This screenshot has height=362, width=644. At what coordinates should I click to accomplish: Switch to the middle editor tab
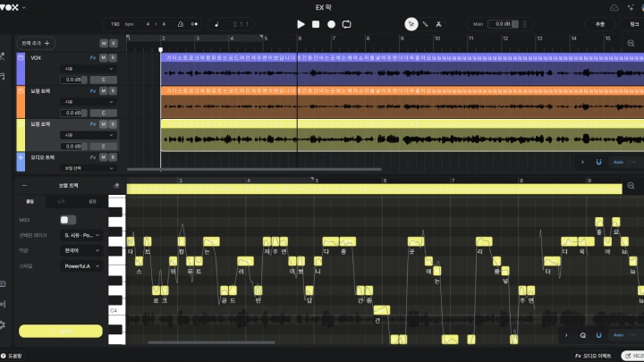coord(61,201)
